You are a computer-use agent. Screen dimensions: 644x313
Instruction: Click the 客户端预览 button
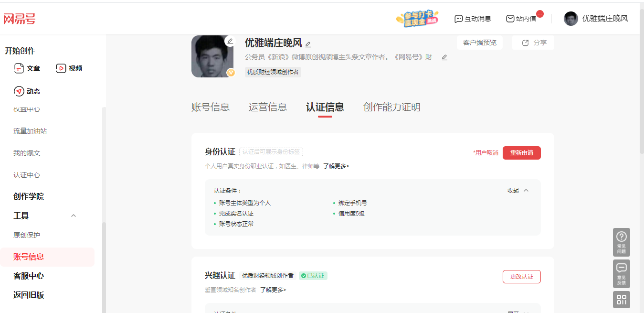click(480, 43)
